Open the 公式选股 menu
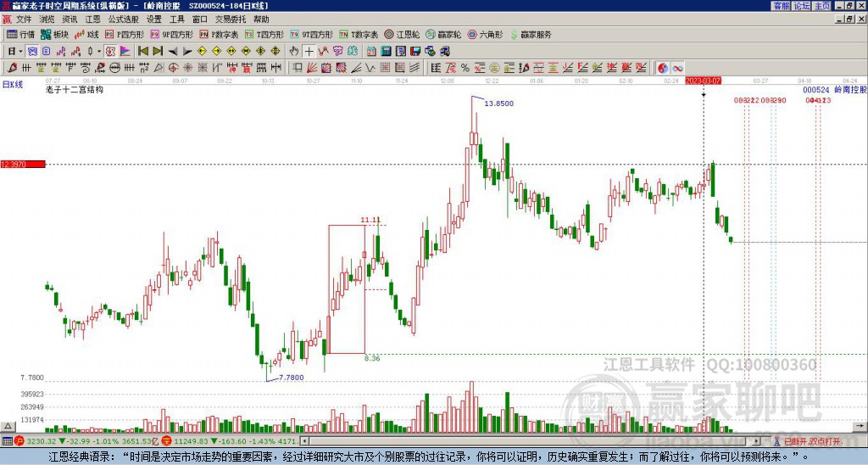 [x=124, y=20]
